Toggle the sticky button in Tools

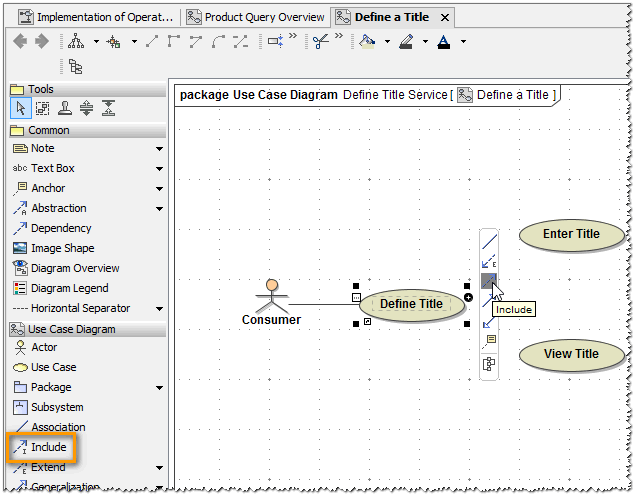pos(65,109)
